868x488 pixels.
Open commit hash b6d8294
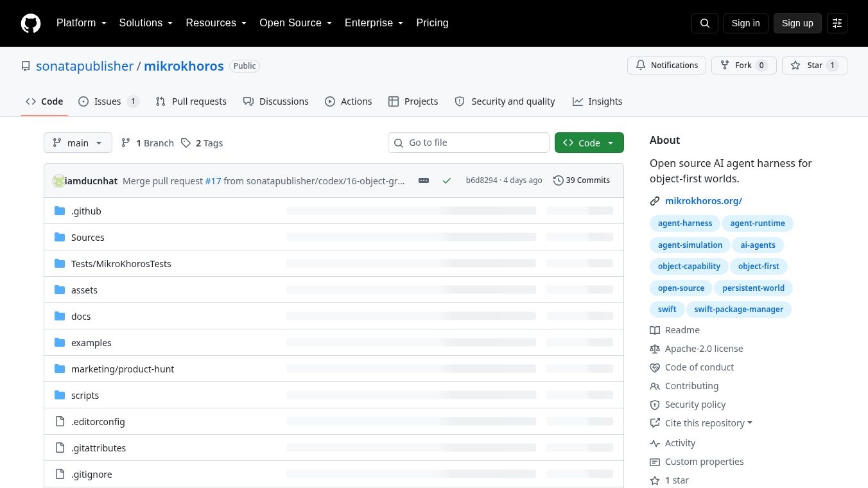(x=482, y=180)
